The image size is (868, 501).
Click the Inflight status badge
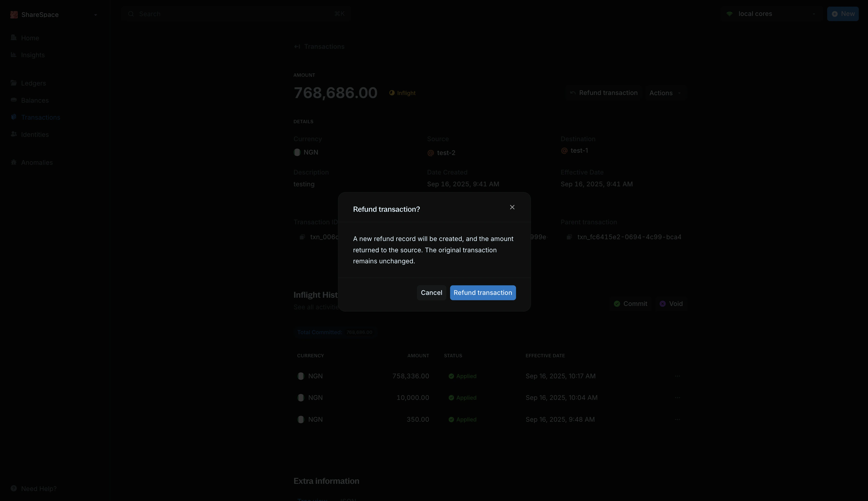(402, 93)
